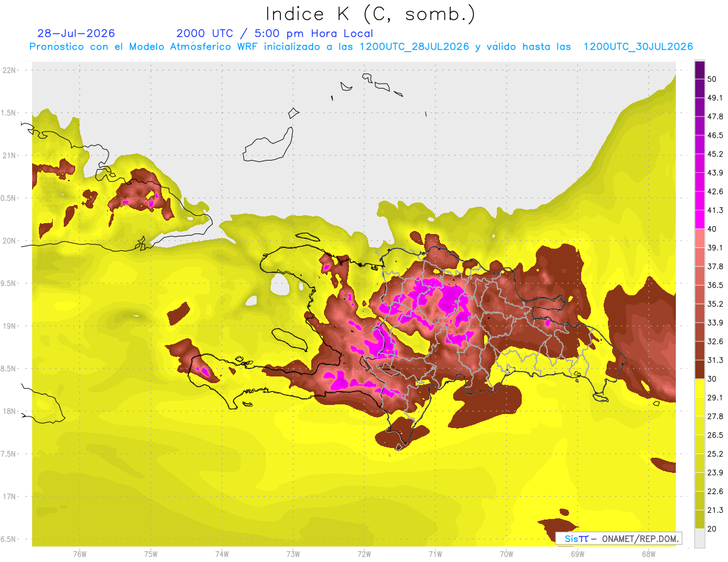Viewport: 728px width, 562px height.
Task: Click the '68W' longitude axis label
Action: click(649, 554)
